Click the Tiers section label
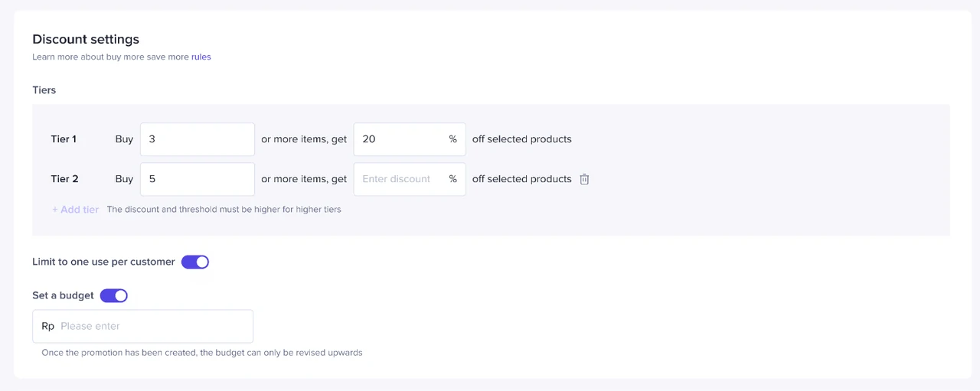980x391 pixels. click(x=44, y=90)
